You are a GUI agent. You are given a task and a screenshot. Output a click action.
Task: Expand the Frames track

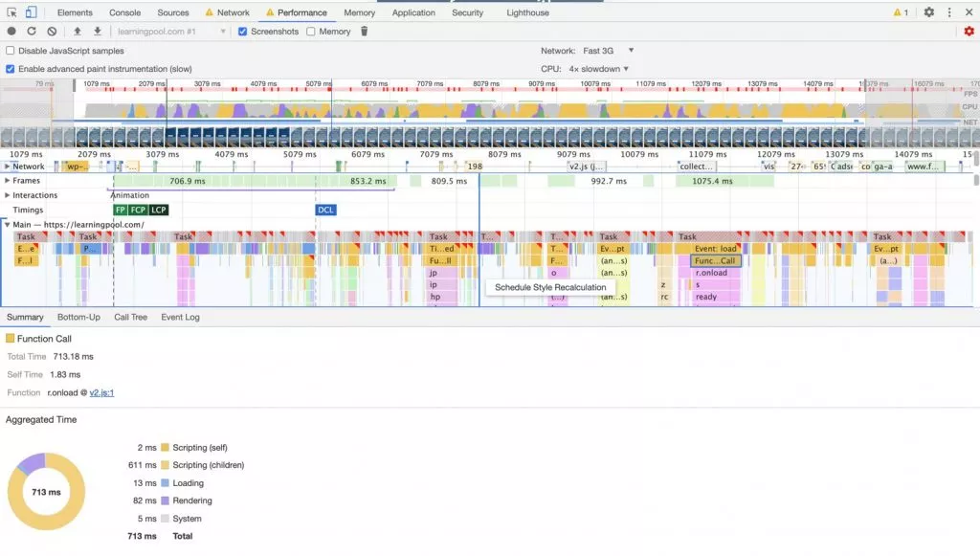pos(8,181)
